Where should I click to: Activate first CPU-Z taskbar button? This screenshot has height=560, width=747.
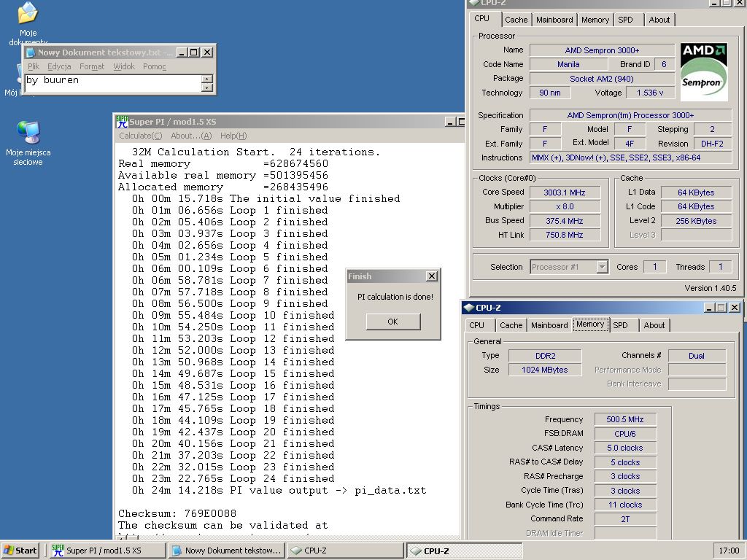tap(346, 551)
